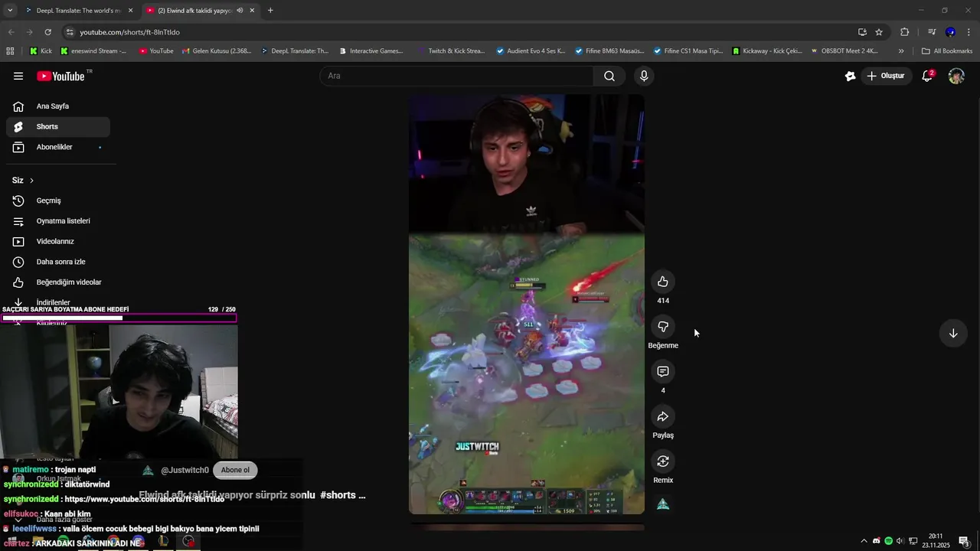
Task: Subscribe with the Abone ol button
Action: pyautogui.click(x=235, y=470)
